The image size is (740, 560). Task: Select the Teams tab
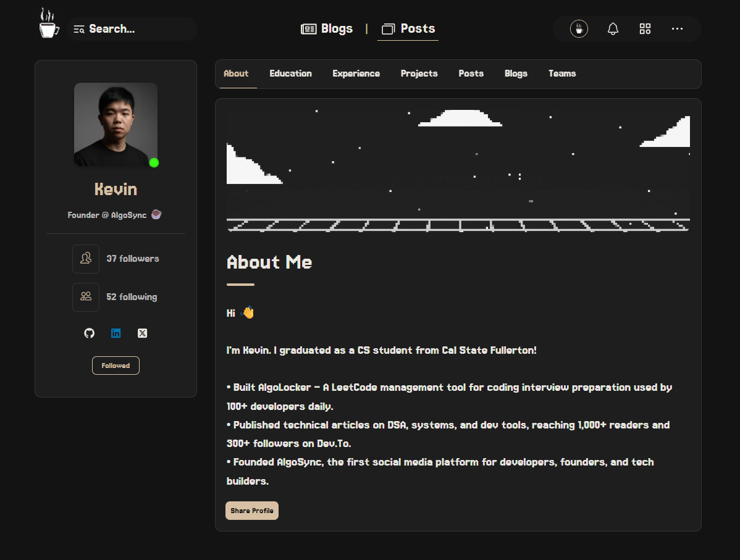pos(561,73)
